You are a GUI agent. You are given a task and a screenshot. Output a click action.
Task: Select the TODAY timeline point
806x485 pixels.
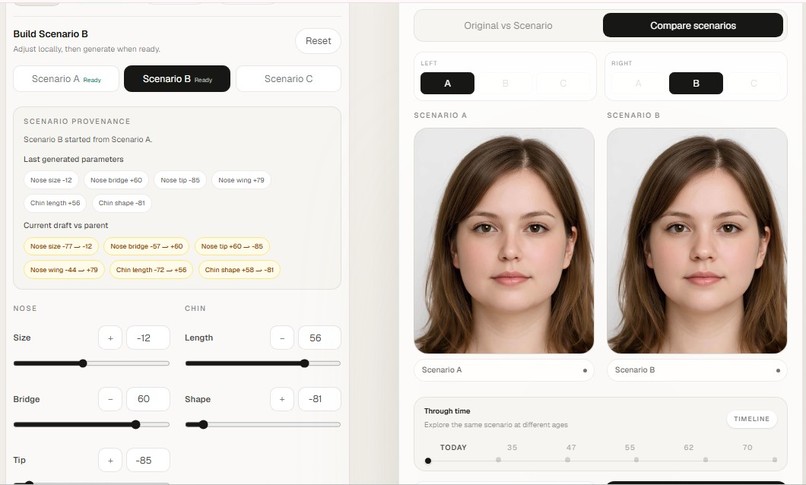point(428,460)
